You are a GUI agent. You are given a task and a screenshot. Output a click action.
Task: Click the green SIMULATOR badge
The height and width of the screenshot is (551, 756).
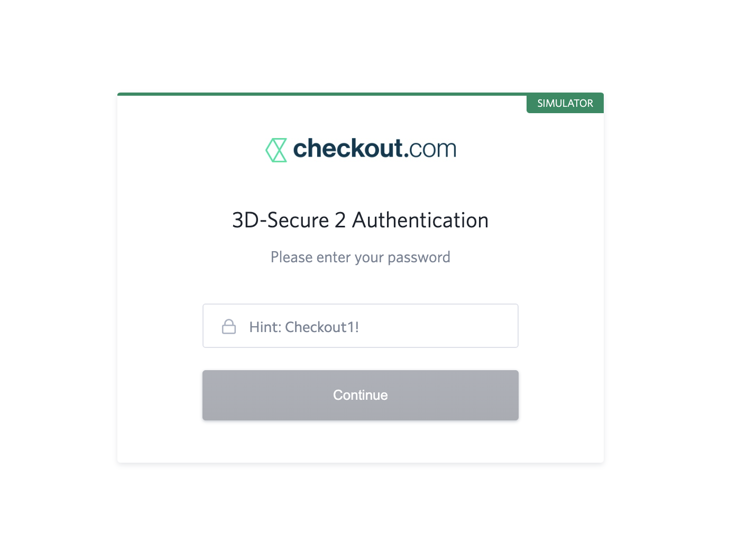565,104
